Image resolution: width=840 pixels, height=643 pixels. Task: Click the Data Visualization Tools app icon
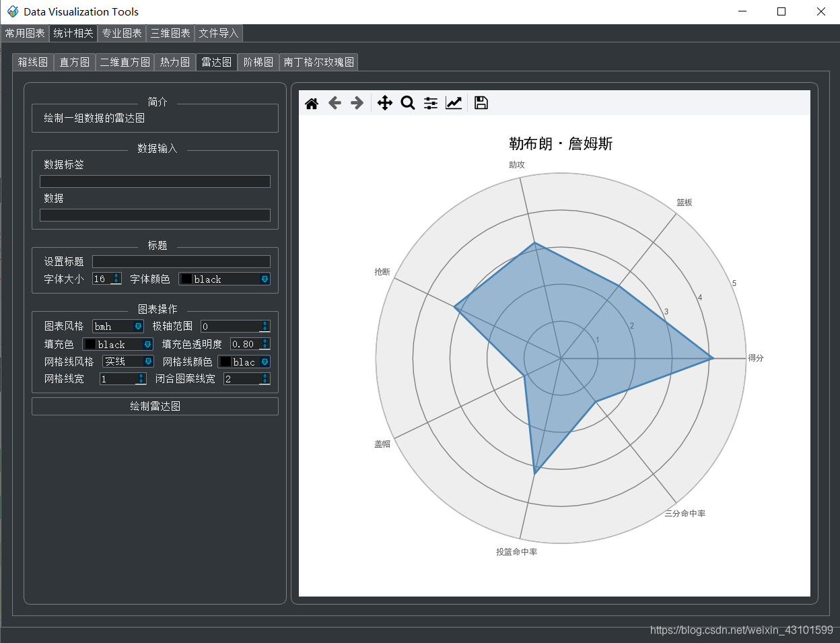(x=13, y=11)
